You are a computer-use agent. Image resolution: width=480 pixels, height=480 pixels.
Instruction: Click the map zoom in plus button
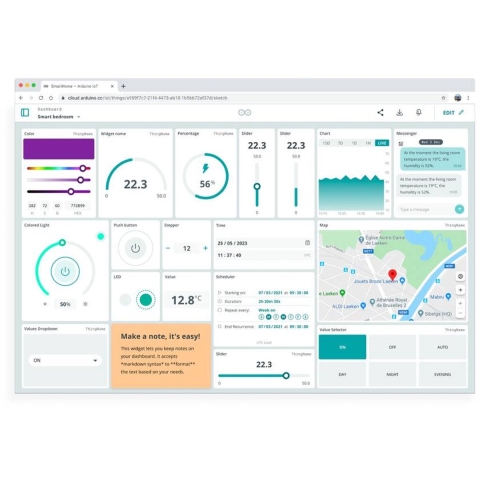click(x=460, y=303)
